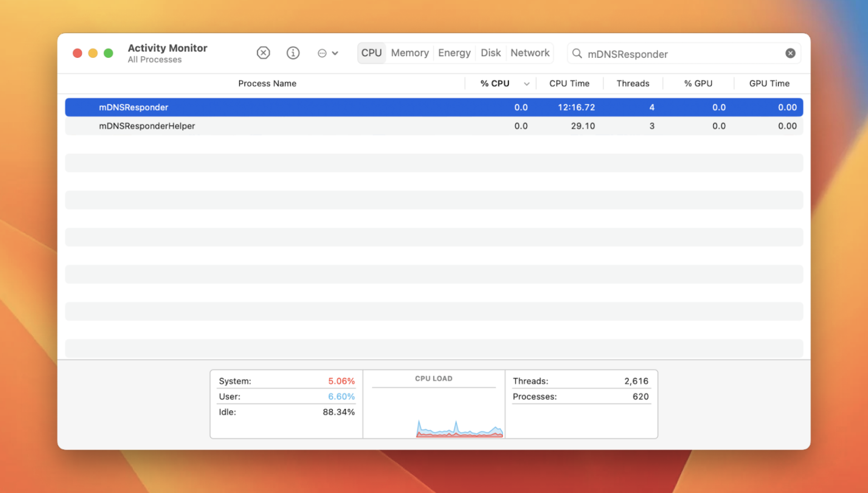Switch to the Disk tab
868x493 pixels.
point(491,53)
